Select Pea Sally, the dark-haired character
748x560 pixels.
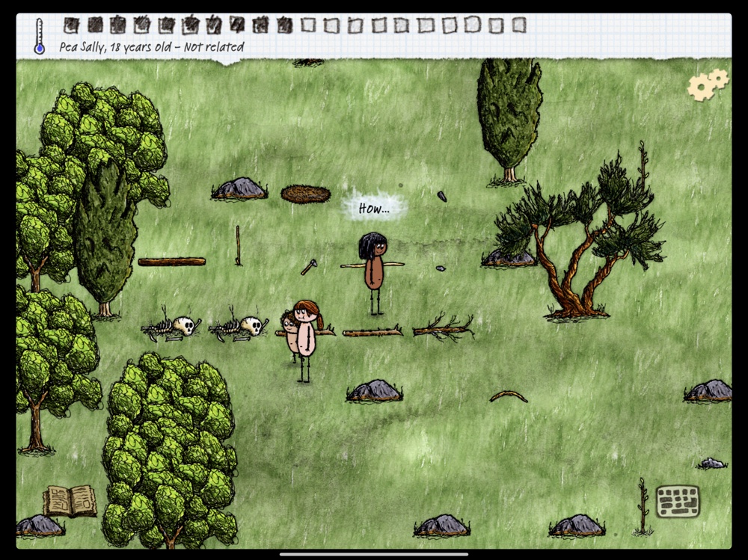click(x=373, y=273)
